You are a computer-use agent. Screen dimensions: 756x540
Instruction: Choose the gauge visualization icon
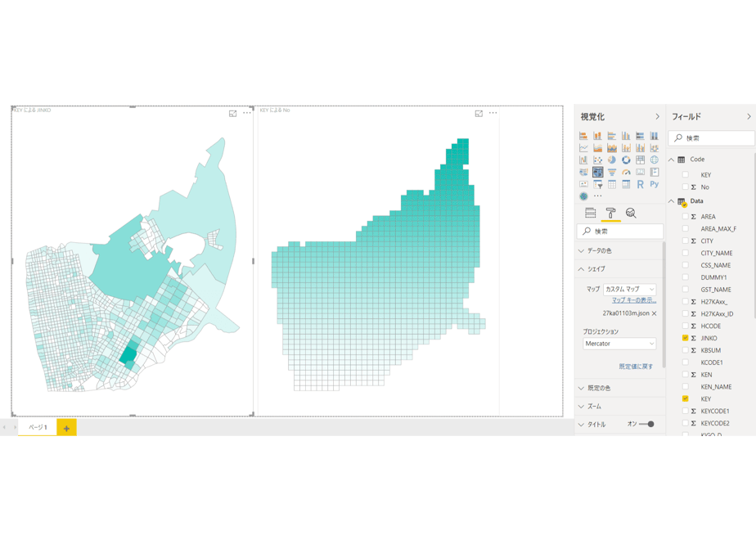(x=626, y=172)
